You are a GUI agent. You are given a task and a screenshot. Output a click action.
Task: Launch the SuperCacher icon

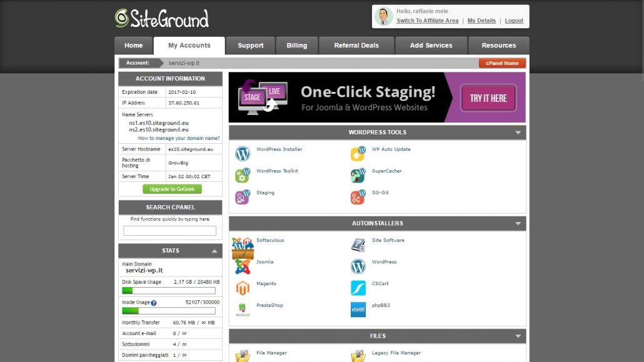click(358, 176)
